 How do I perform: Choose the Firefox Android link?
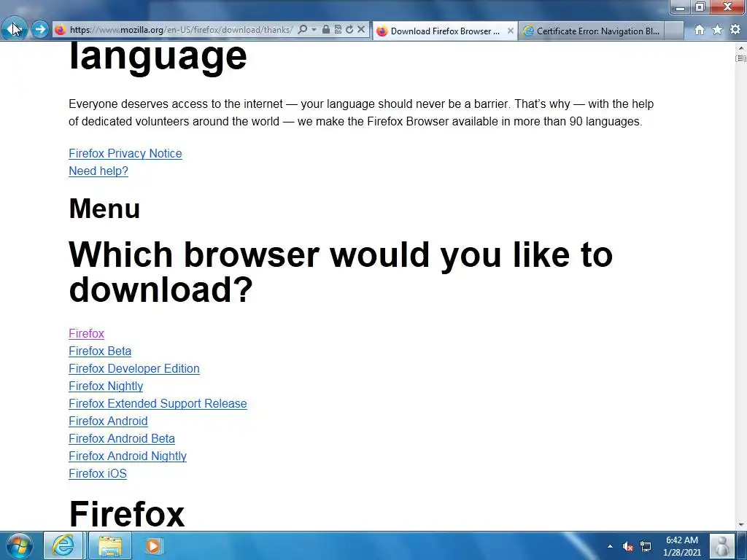click(x=108, y=421)
